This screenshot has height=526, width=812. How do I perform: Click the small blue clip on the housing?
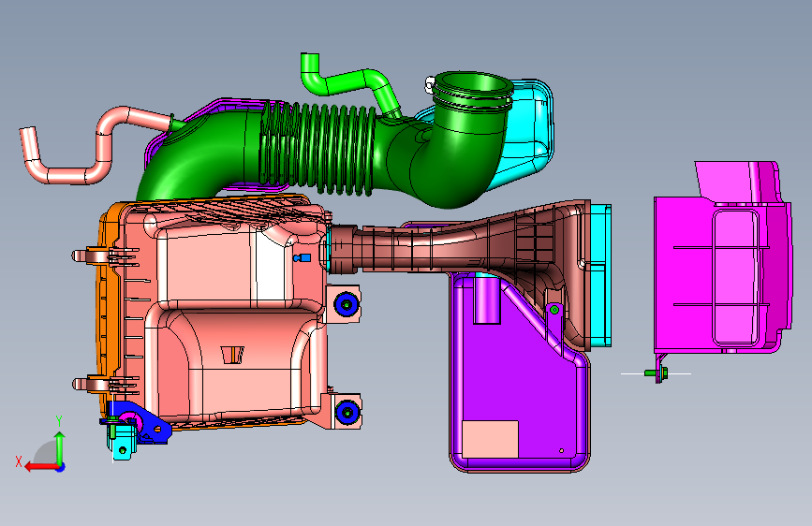pyautogui.click(x=302, y=257)
